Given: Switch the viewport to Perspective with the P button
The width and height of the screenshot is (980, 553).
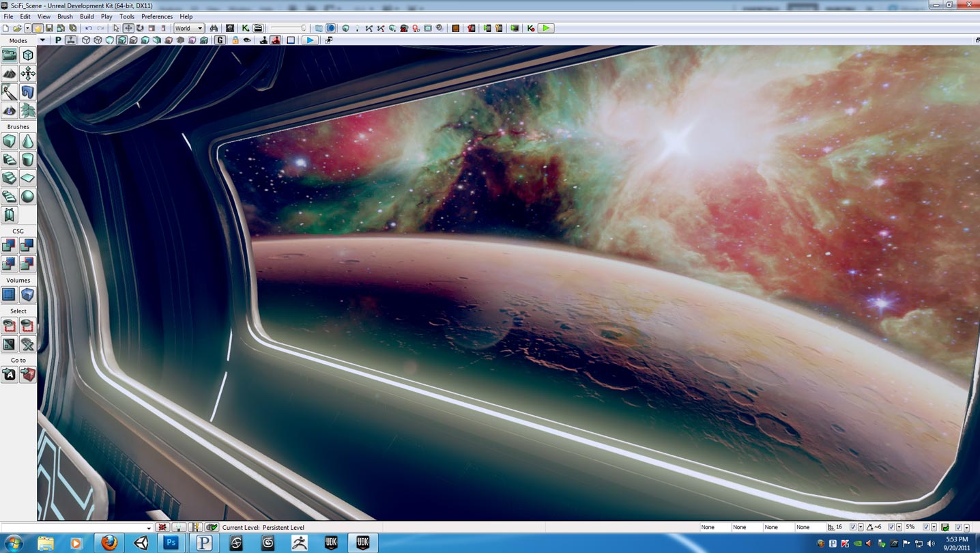Looking at the screenshot, I should pos(58,40).
